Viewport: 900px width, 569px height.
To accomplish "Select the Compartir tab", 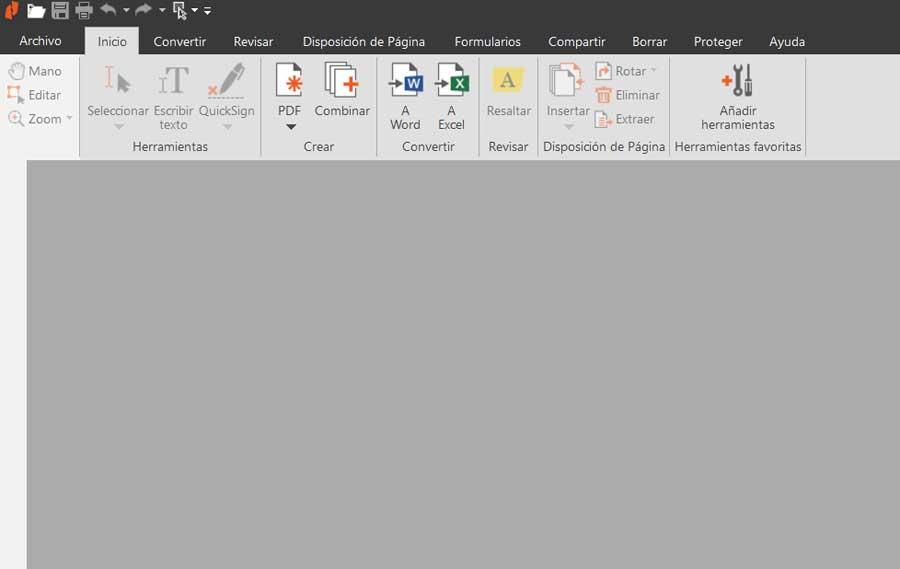I will tap(577, 41).
